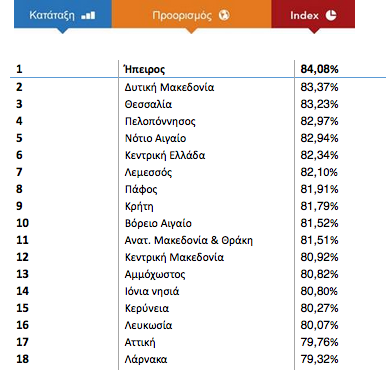Select the blue Κατάταξη header tab
This screenshot has height=370, width=386.
pyautogui.click(x=63, y=14)
